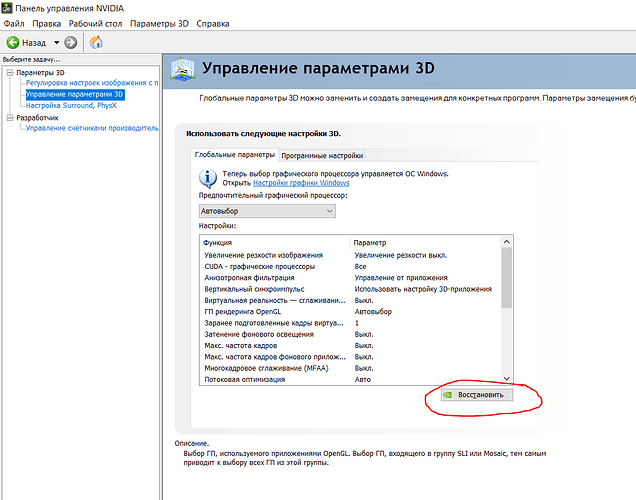Viewport: 636px width, 500px height.
Task: Collapse the Разработчик tree node
Action: point(10,118)
